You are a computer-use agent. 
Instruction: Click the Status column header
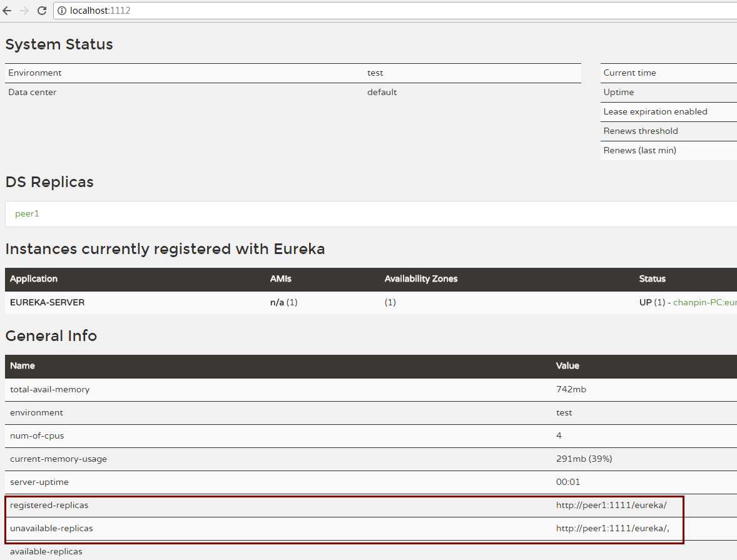652,279
